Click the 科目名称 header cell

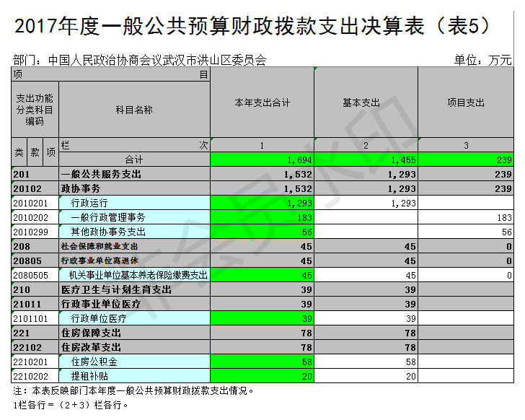click(134, 110)
